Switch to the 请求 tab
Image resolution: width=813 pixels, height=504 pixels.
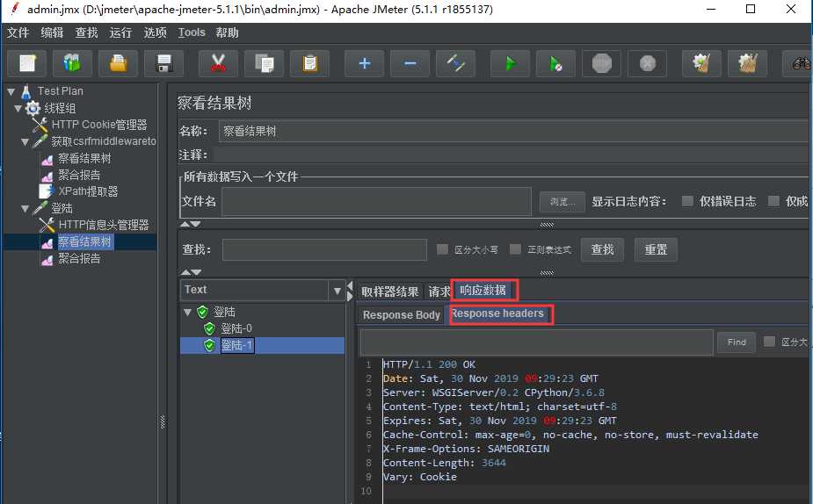439,292
